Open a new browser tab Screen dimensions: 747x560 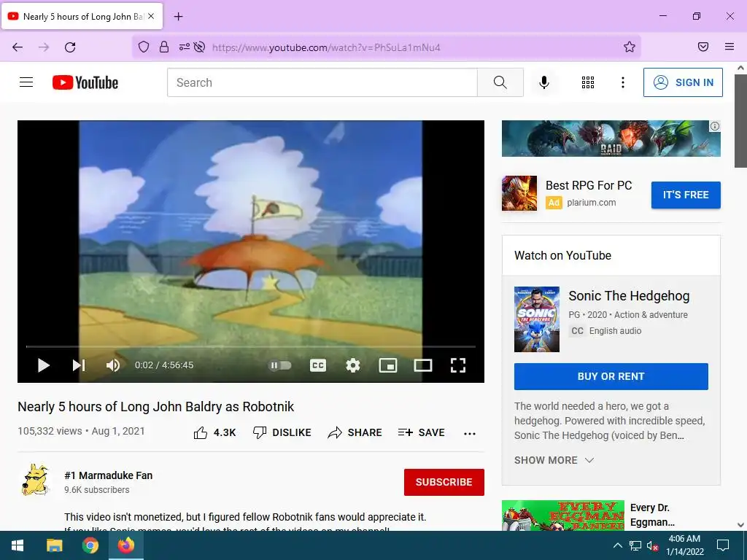(178, 17)
